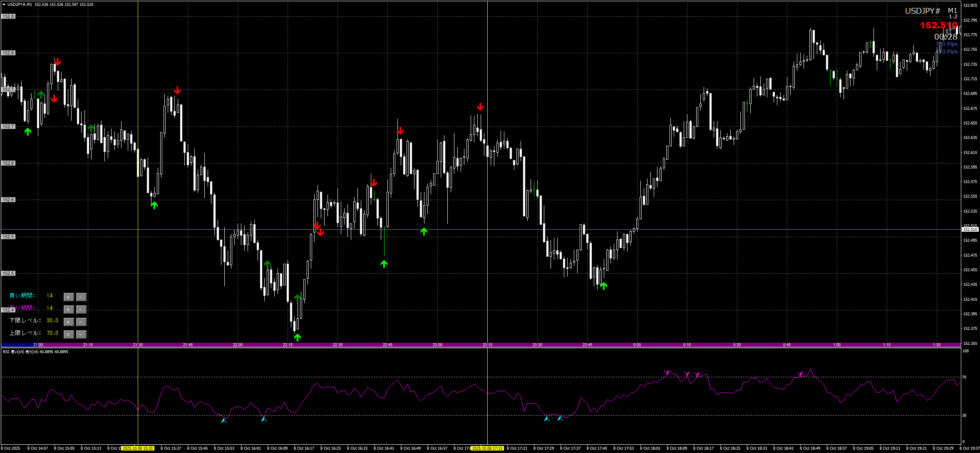
Task: Increase 上限レベル with the plus button
Action: coord(69,334)
